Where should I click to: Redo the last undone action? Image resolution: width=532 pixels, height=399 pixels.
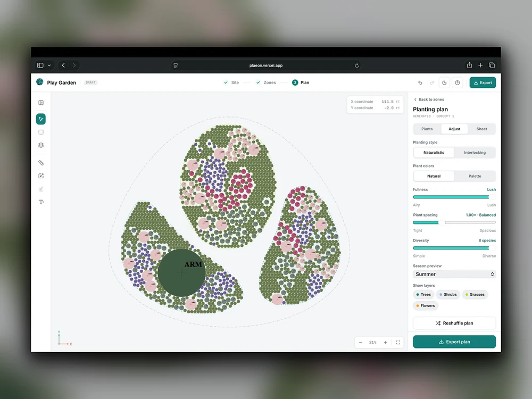click(x=432, y=82)
